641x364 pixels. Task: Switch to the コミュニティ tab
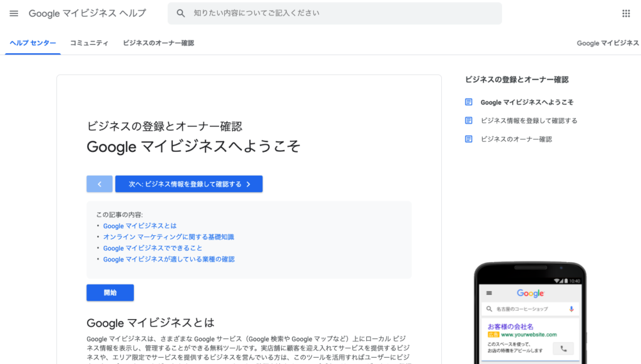(89, 43)
